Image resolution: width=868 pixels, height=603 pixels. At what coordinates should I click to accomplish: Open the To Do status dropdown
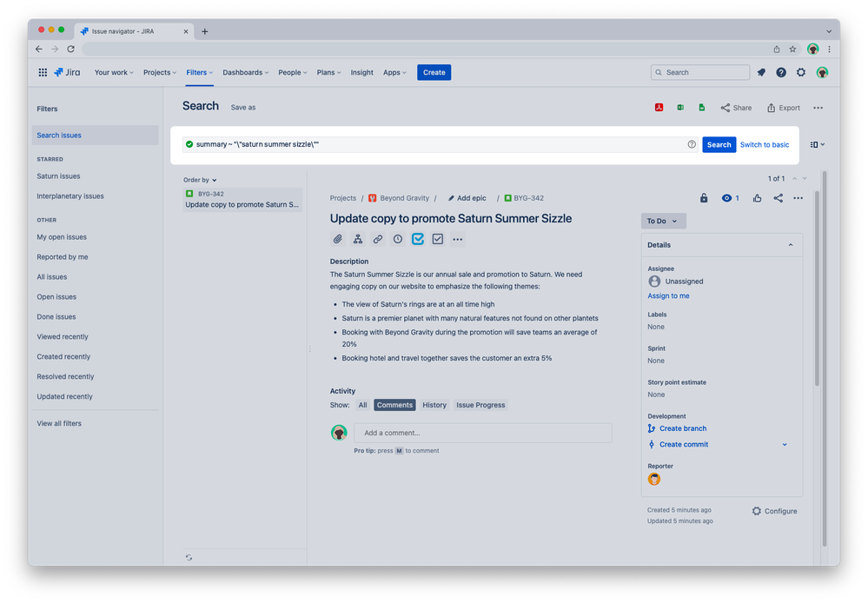tap(663, 221)
